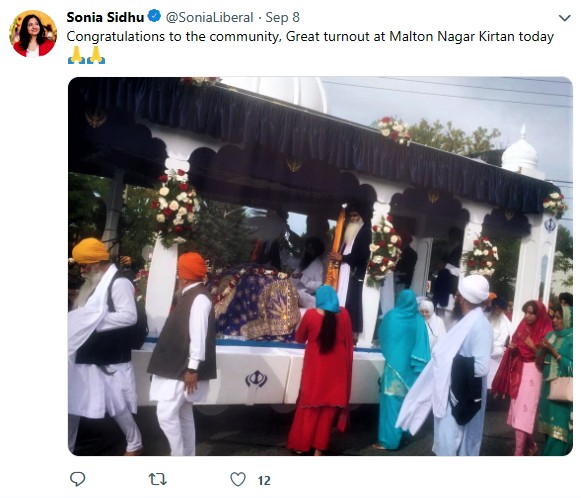The width and height of the screenshot is (581, 498).
Task: Click the man in orange turban in photo
Action: 184,353
